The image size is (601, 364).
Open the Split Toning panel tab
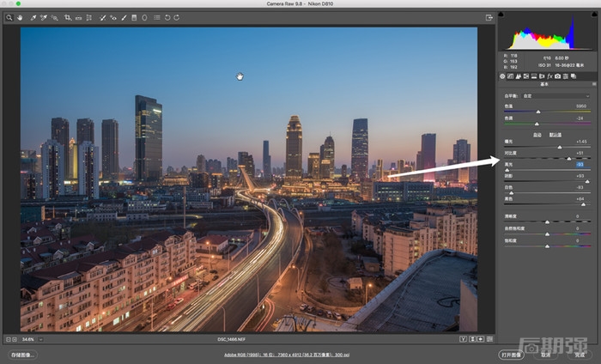coord(533,76)
